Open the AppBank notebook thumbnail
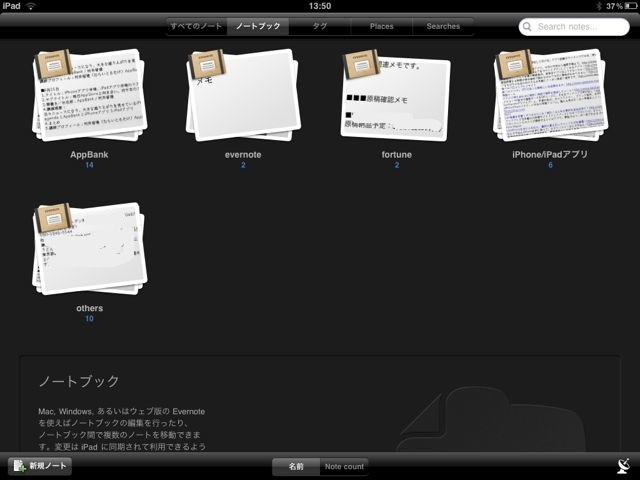Viewport: 640px width, 480px height. (x=89, y=95)
